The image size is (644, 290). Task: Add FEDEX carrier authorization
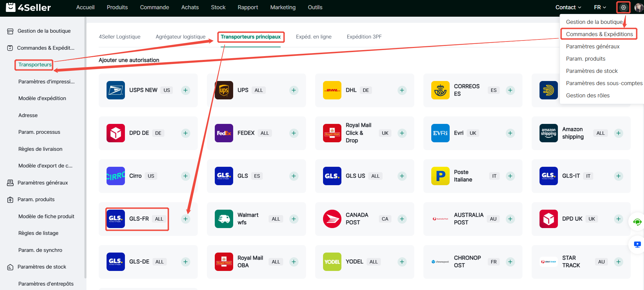(x=294, y=133)
